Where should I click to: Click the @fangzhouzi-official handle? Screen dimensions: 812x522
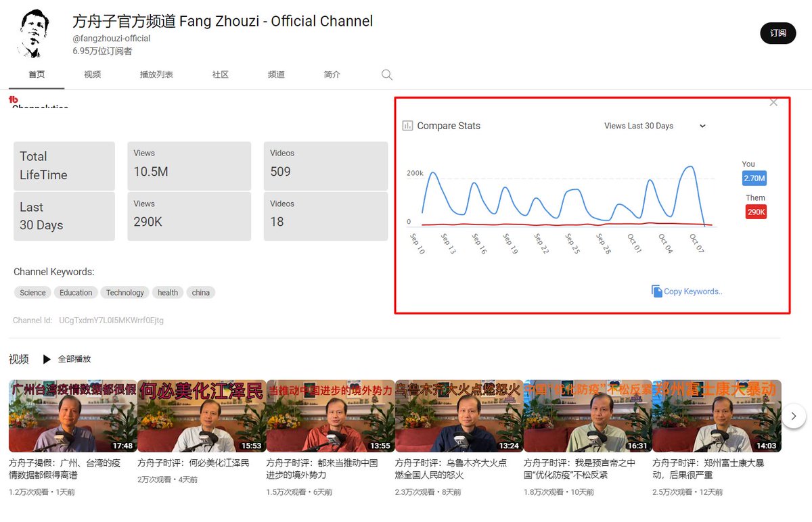[112, 39]
